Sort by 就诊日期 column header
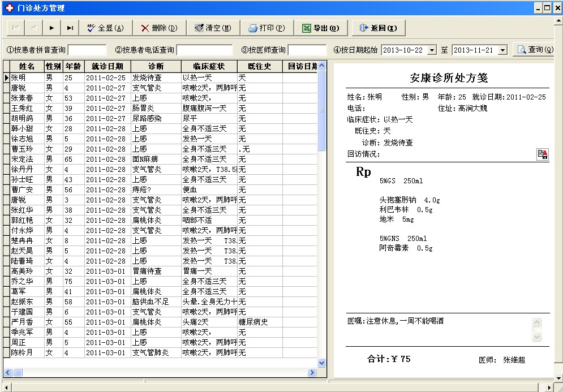The height and width of the screenshot is (392, 563). 108,66
